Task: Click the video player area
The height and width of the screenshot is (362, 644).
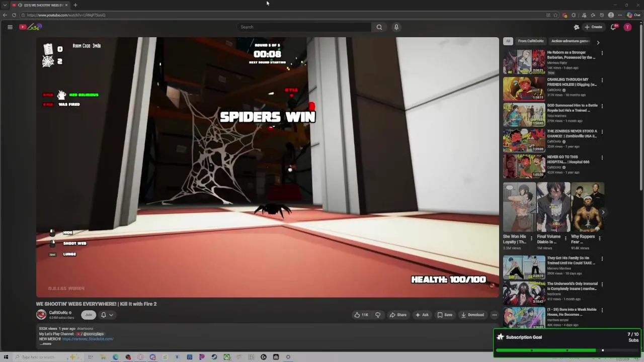Action: [x=267, y=167]
